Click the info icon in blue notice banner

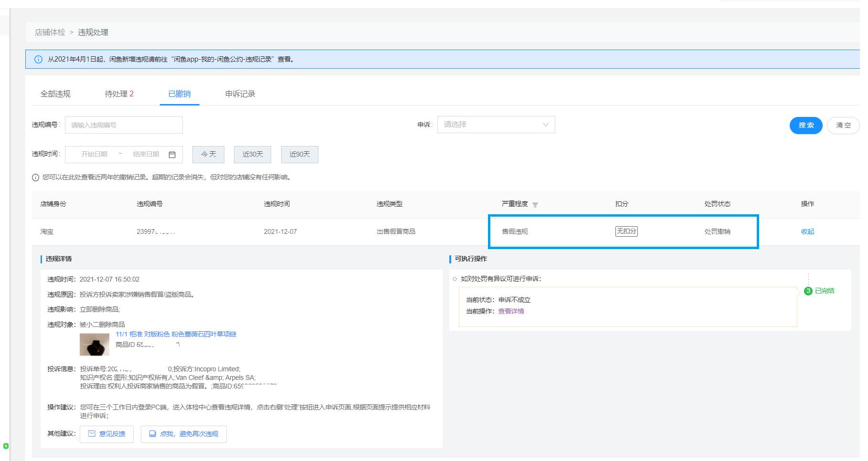point(38,60)
